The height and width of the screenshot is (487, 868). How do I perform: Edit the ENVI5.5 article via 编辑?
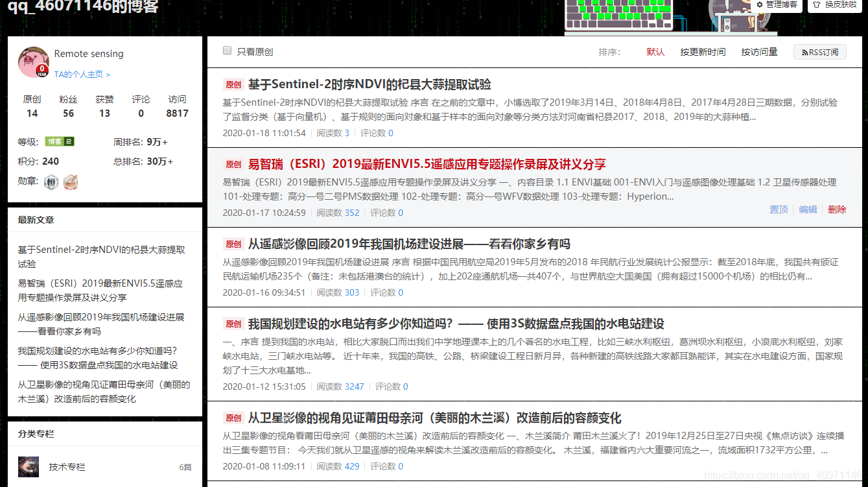click(808, 209)
